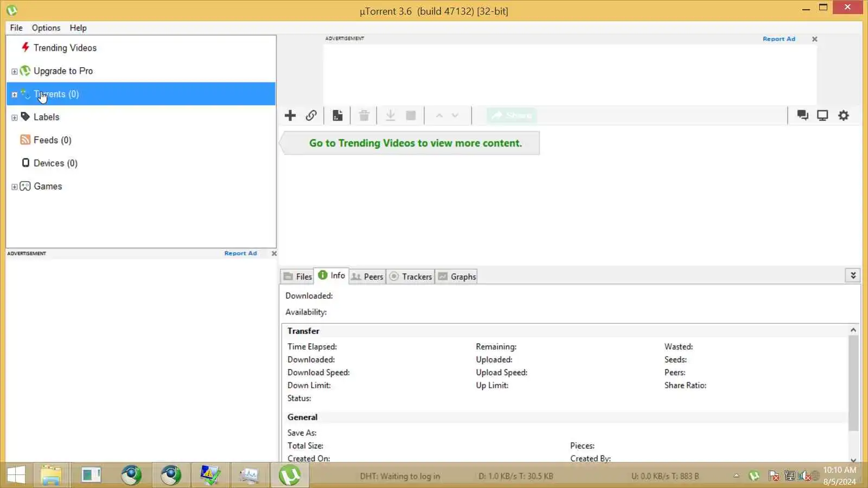Create a new torrent file icon
868x488 pixels.
(x=337, y=115)
